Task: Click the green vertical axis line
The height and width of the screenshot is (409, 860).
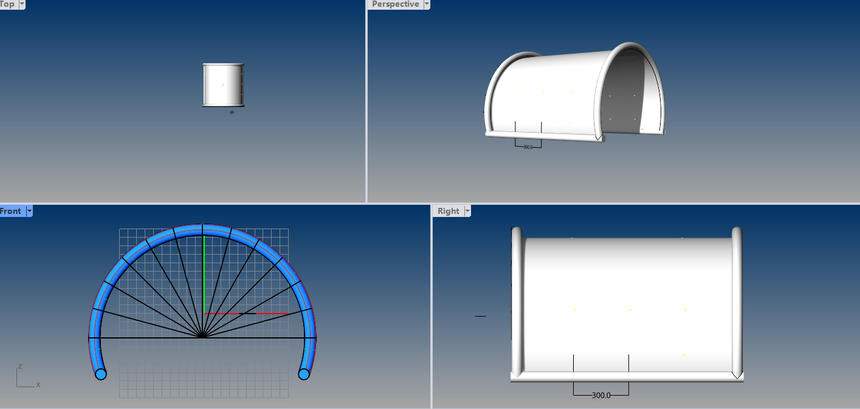Action: (203, 280)
